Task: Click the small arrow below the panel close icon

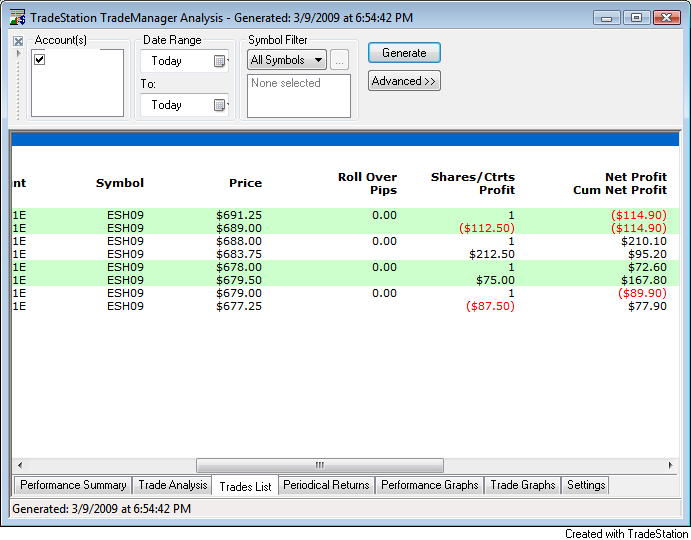Action: (18, 54)
